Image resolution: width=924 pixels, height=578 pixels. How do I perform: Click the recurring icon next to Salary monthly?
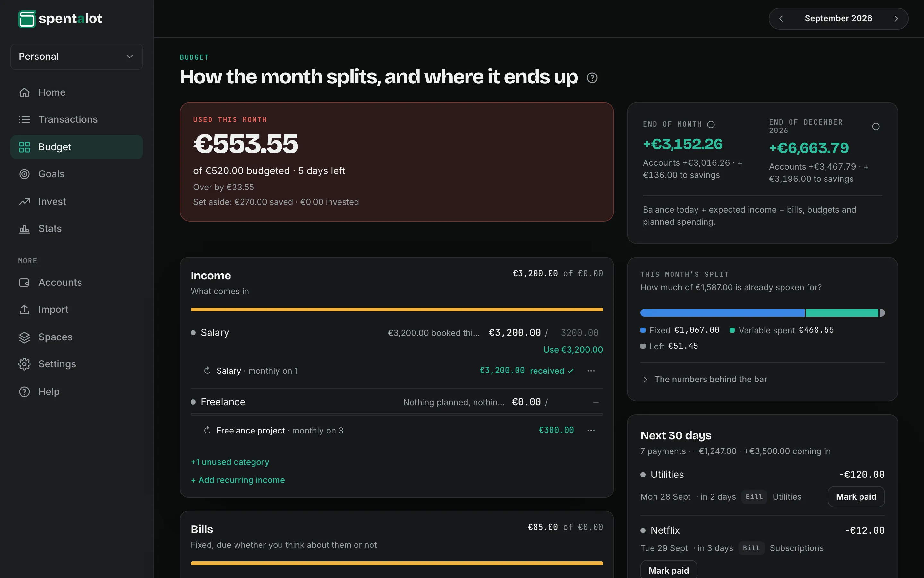tap(207, 371)
